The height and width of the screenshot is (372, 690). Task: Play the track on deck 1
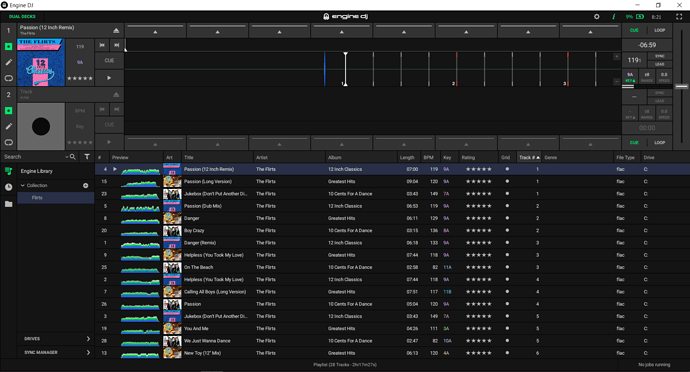pos(109,78)
